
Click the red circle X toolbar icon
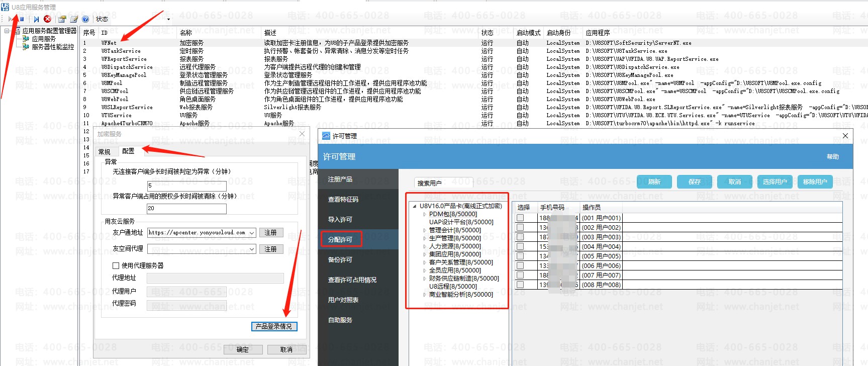click(x=47, y=19)
